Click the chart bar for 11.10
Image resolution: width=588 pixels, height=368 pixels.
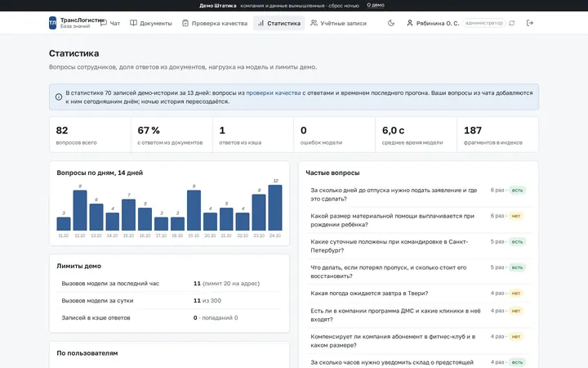(x=64, y=224)
